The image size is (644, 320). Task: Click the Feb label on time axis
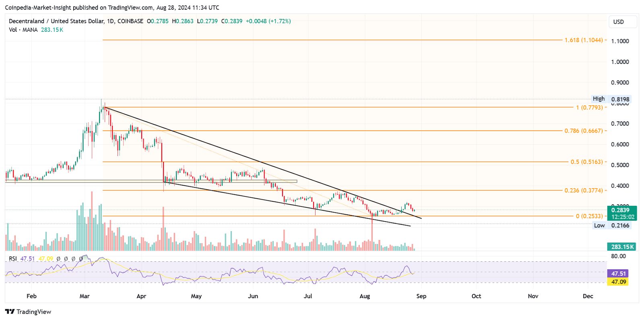tap(31, 296)
